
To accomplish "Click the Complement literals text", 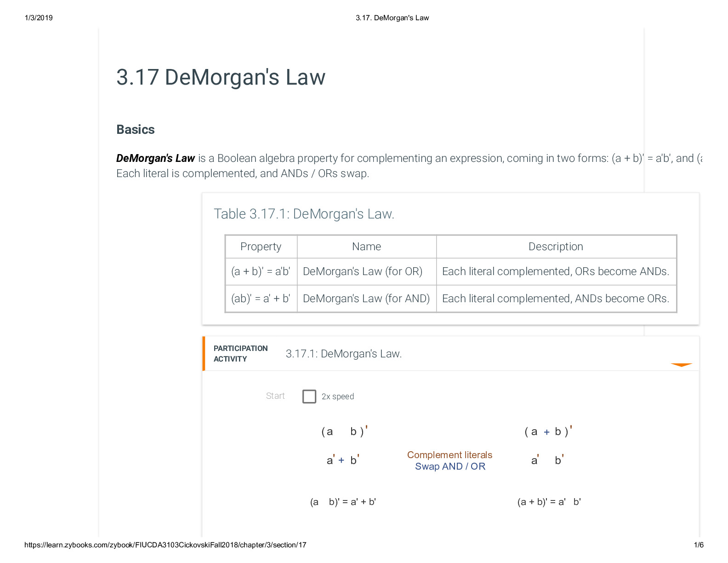I will [449, 455].
